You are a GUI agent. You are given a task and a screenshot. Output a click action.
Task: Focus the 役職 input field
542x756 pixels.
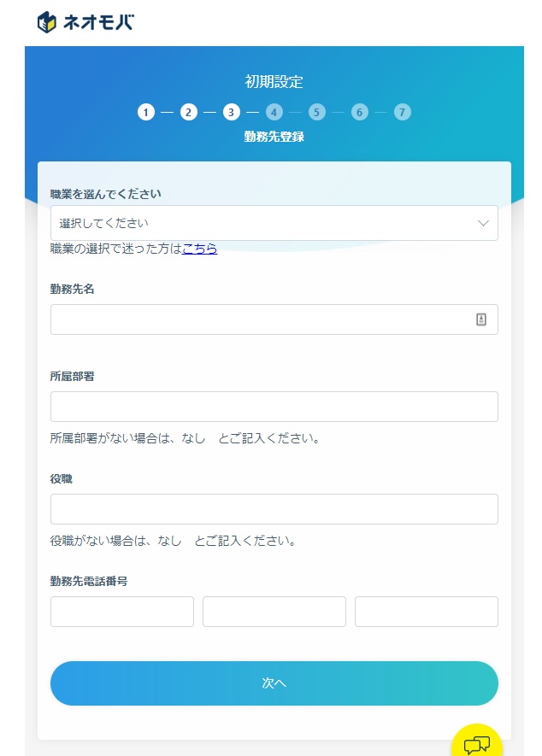click(x=274, y=509)
